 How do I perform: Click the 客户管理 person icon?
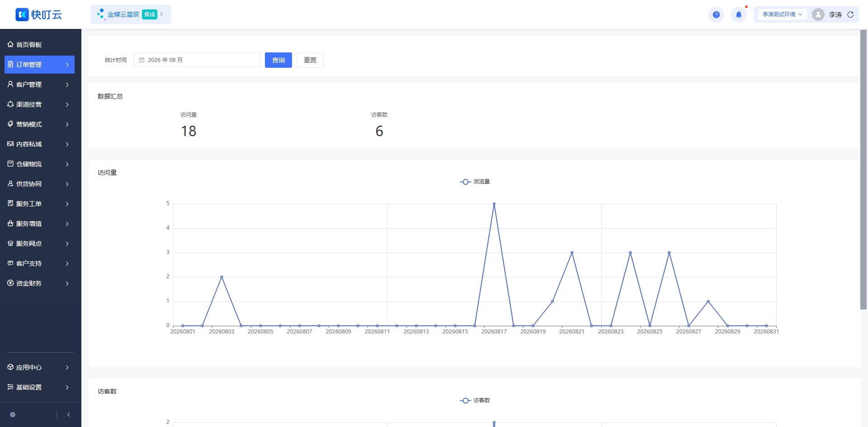[x=10, y=84]
